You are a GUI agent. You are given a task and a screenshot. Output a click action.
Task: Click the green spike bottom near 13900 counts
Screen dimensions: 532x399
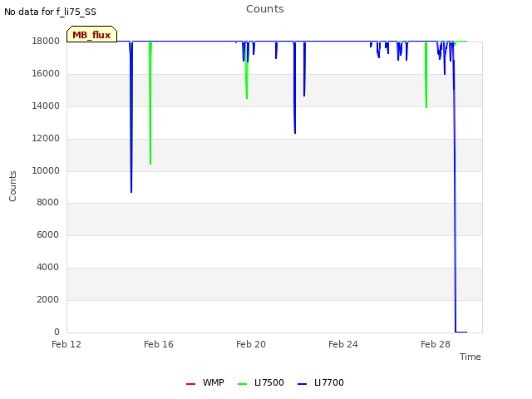[426, 107]
